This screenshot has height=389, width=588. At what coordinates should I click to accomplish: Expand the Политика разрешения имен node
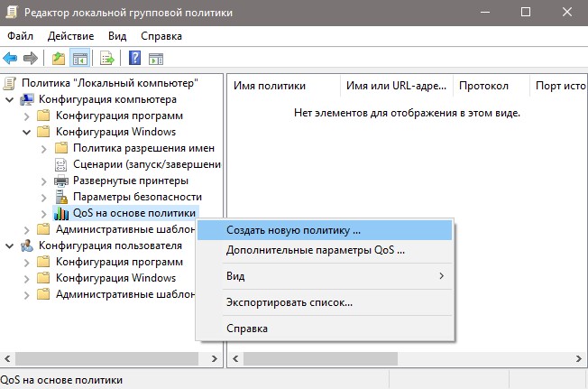coord(44,149)
